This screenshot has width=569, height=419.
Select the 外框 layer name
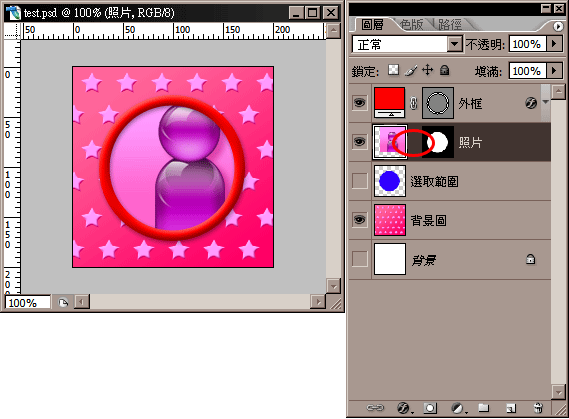[x=470, y=104]
